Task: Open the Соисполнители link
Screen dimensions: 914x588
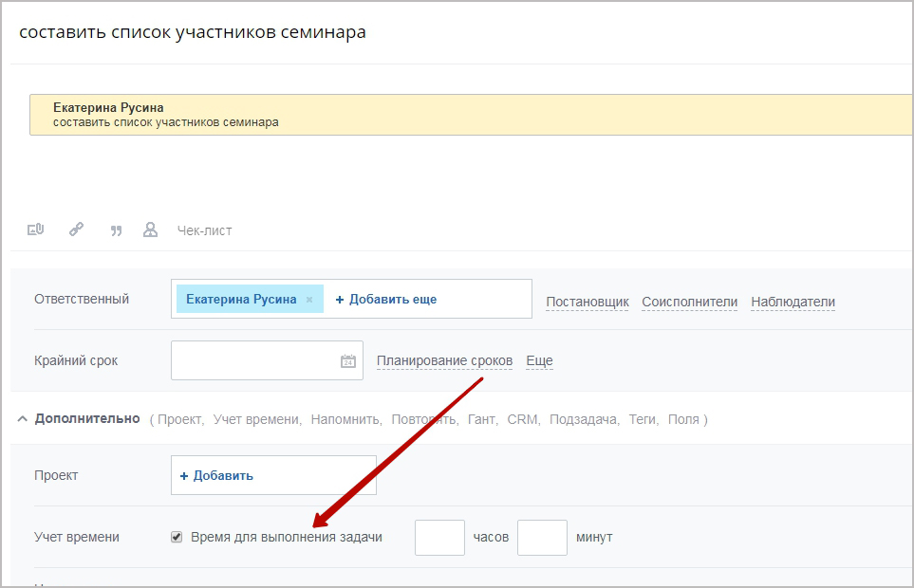Action: pyautogui.click(x=690, y=303)
